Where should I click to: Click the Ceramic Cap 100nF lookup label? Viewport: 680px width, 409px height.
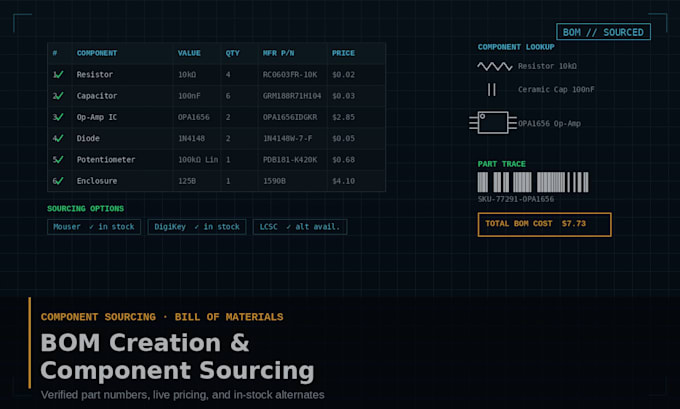coord(556,90)
